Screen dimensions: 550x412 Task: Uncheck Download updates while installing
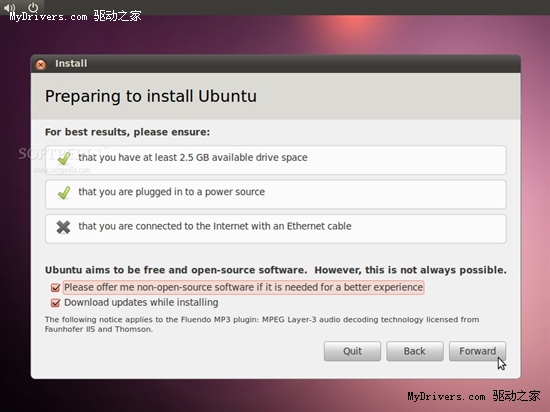[x=55, y=303]
